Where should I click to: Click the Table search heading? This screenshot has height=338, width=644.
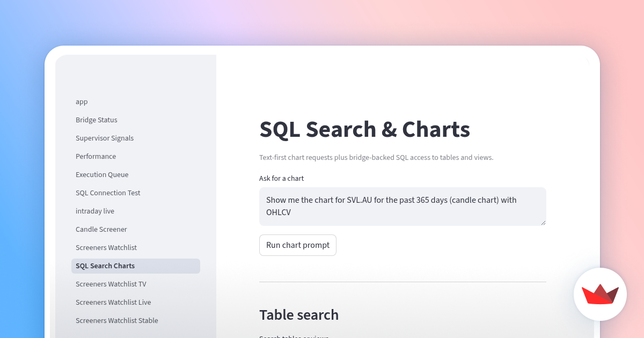[x=299, y=315]
